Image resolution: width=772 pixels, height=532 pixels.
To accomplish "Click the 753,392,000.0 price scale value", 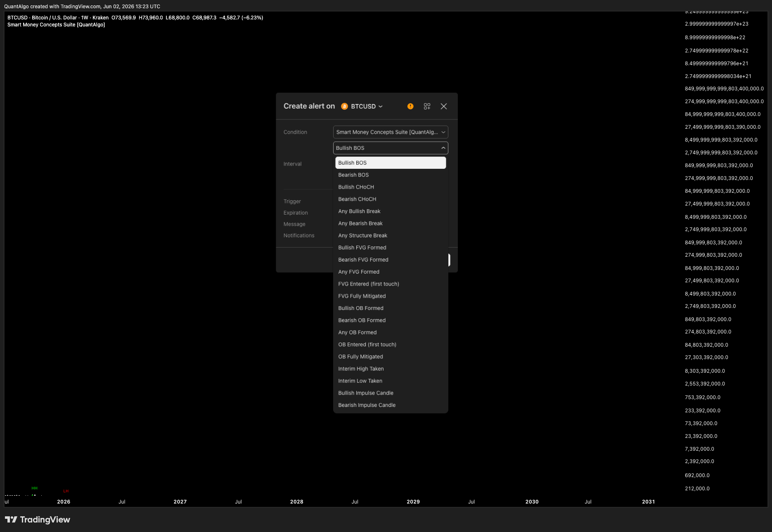I will (703, 397).
